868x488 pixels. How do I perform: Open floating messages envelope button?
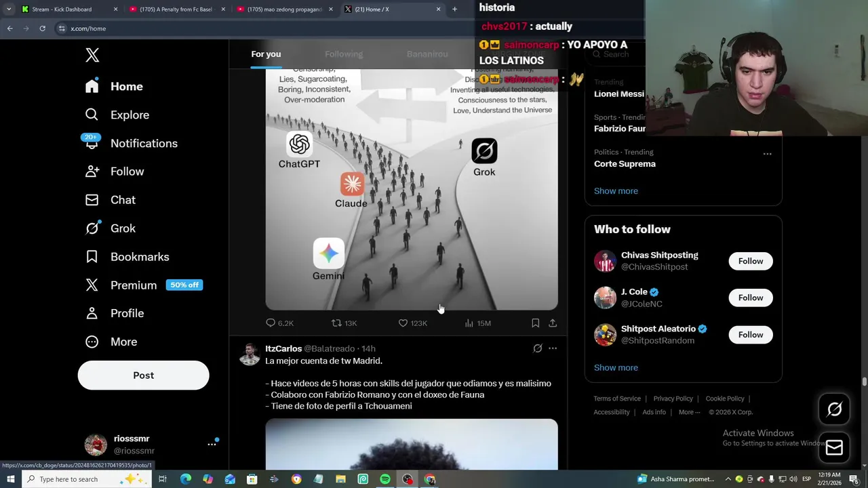tap(834, 447)
